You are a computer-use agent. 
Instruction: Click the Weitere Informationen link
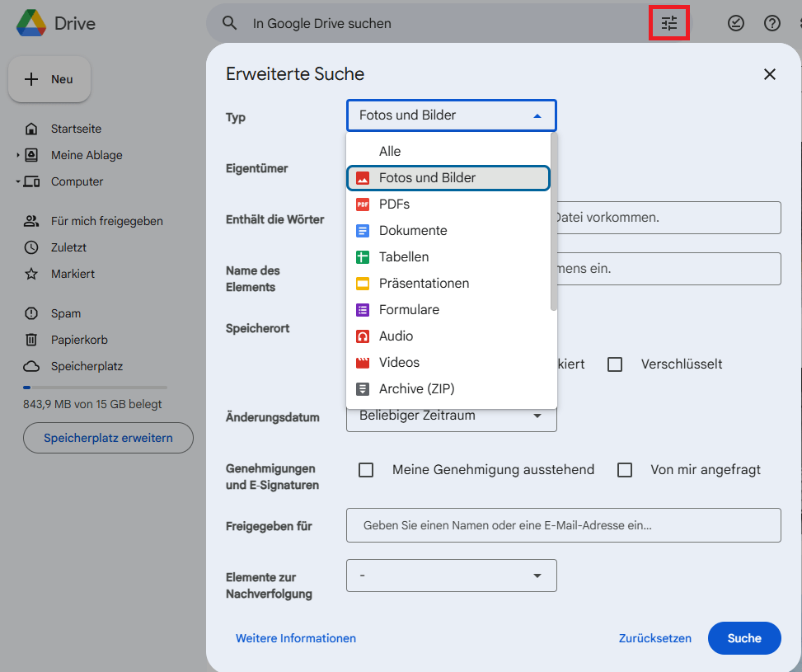296,638
